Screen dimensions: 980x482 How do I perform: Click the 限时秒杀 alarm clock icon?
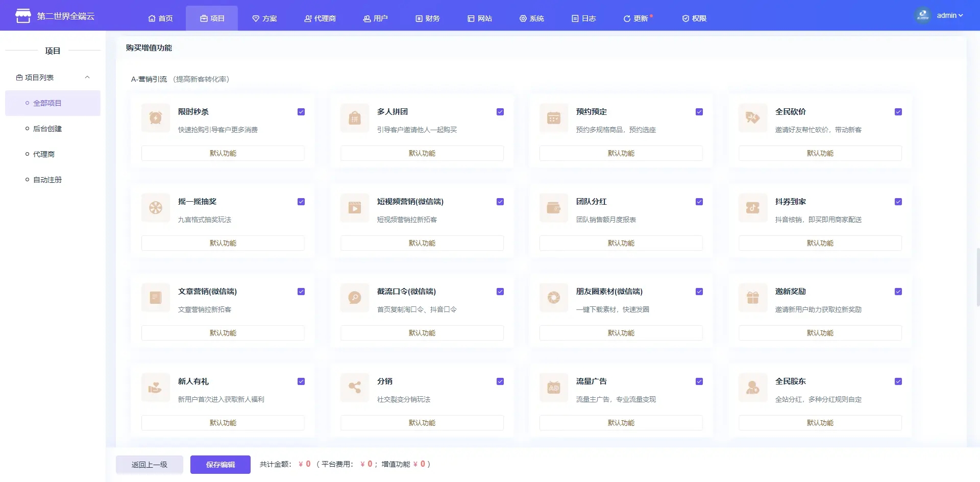[x=156, y=118]
